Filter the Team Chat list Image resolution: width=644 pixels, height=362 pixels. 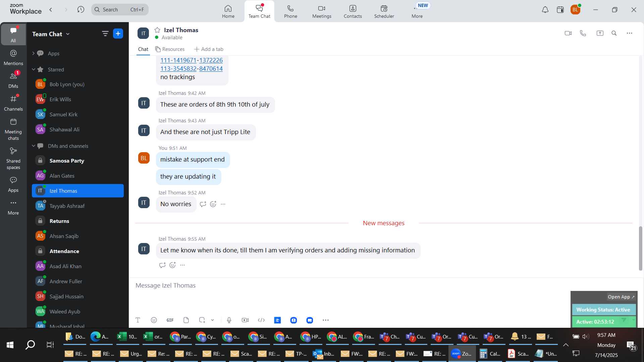tap(105, 34)
